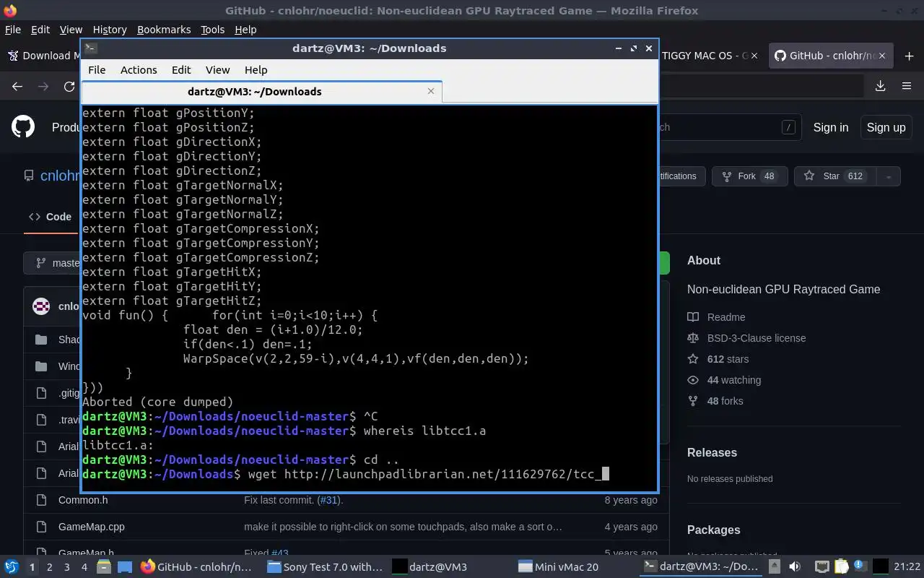The height and width of the screenshot is (578, 924).
Task: Open the terminal View menu
Action: (x=217, y=70)
